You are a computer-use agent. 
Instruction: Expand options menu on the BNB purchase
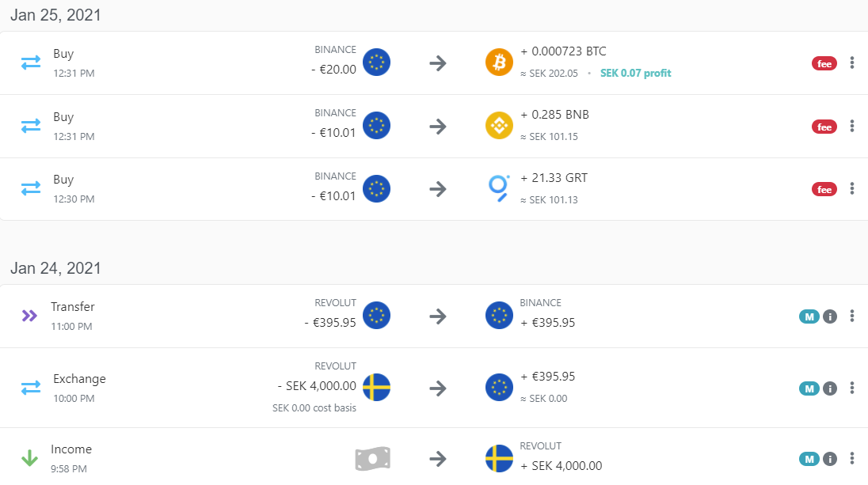coord(851,125)
